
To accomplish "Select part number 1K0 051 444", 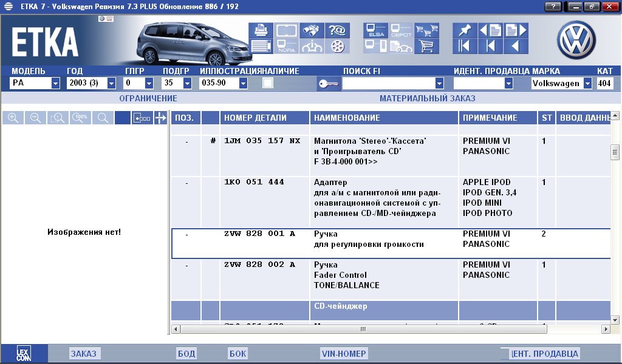I will click(255, 182).
